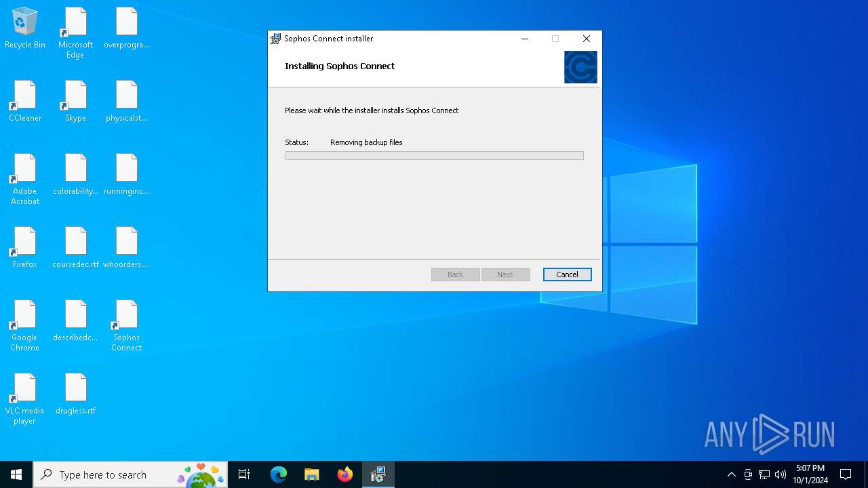Show hidden system tray icons

click(731, 474)
